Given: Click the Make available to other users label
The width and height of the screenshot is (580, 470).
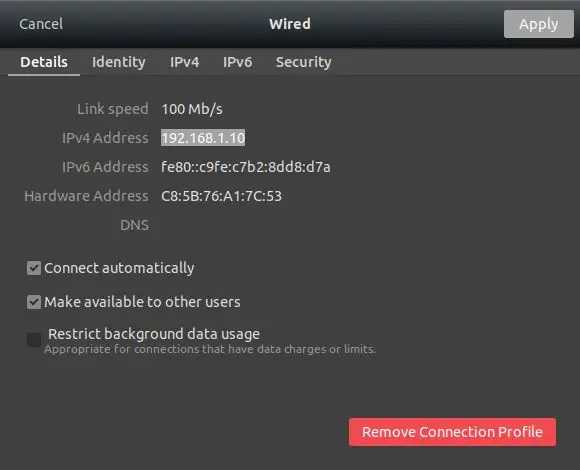Looking at the screenshot, I should tap(142, 302).
